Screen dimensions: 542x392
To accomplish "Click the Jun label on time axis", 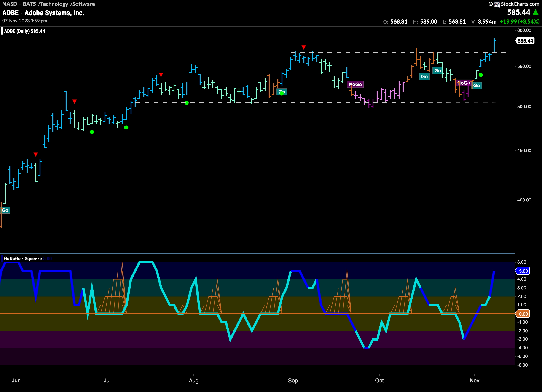I will click(16, 381).
